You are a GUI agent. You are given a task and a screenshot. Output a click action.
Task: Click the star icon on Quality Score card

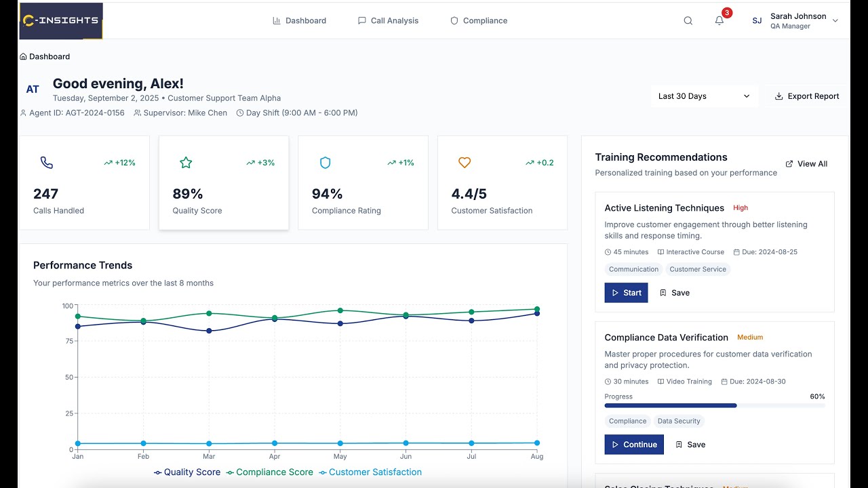(x=186, y=163)
